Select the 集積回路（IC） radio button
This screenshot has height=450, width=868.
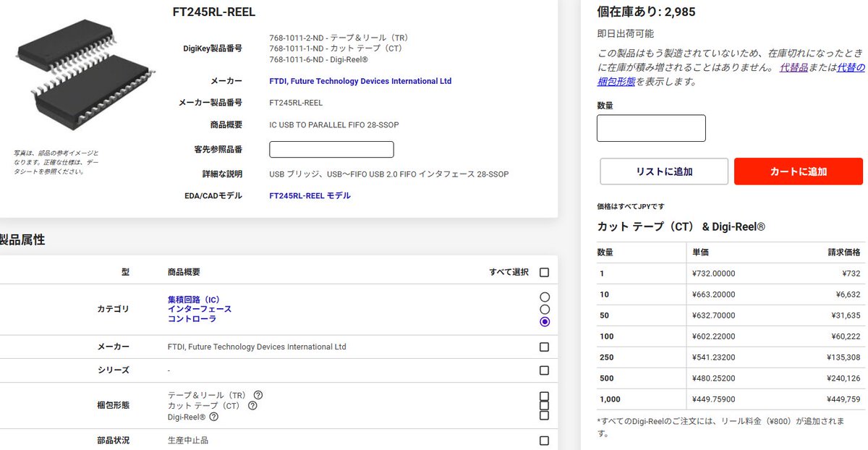545,297
